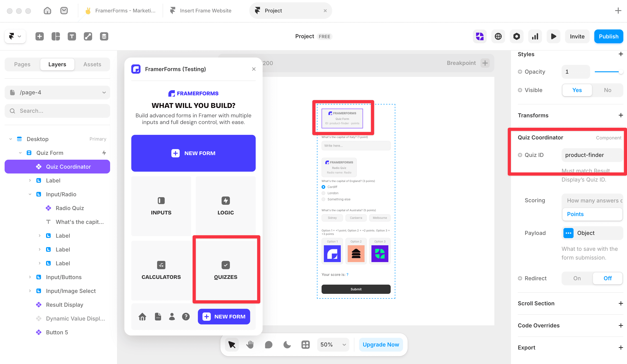Open the QUIZZES category card
This screenshot has height=364, width=627.
pyautogui.click(x=226, y=270)
